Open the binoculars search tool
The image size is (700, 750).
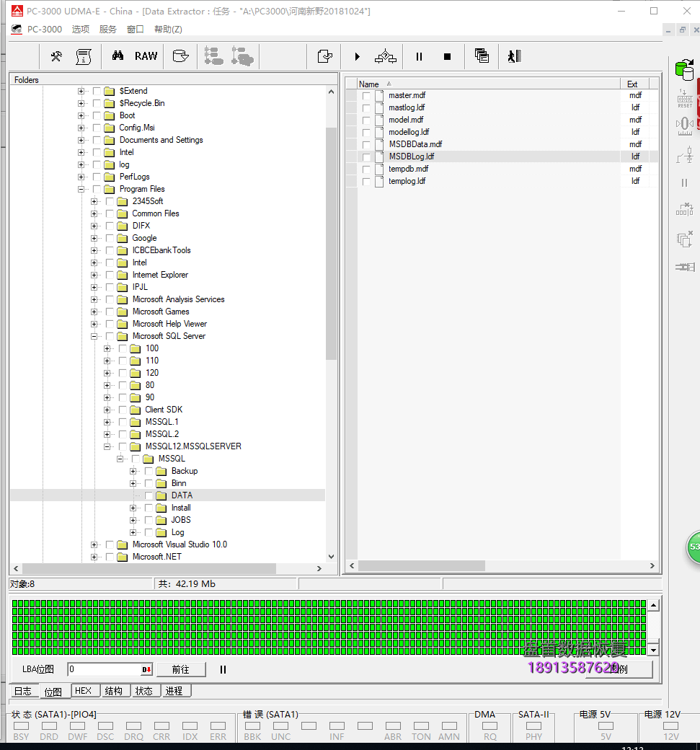pyautogui.click(x=118, y=56)
